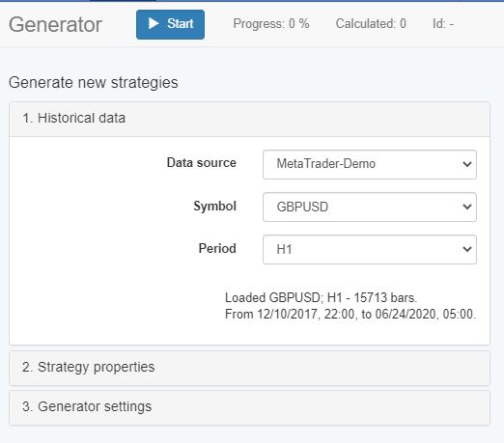Click the chevron arrow on Period dropdown
This screenshot has width=504, height=443.
(467, 249)
